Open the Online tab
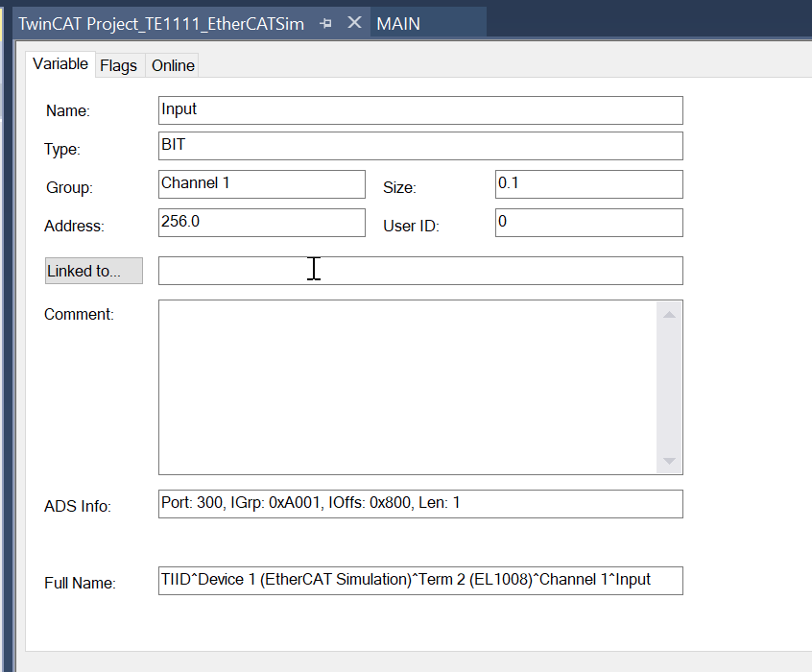Image resolution: width=812 pixels, height=672 pixels. [x=173, y=66]
